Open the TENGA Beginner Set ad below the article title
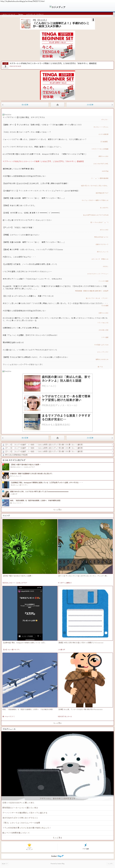Viewport: 115px width, 868px height. [58, 85]
